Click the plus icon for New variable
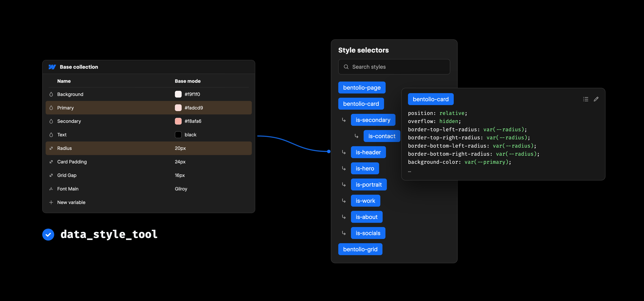This screenshot has height=301, width=644. coord(51,202)
